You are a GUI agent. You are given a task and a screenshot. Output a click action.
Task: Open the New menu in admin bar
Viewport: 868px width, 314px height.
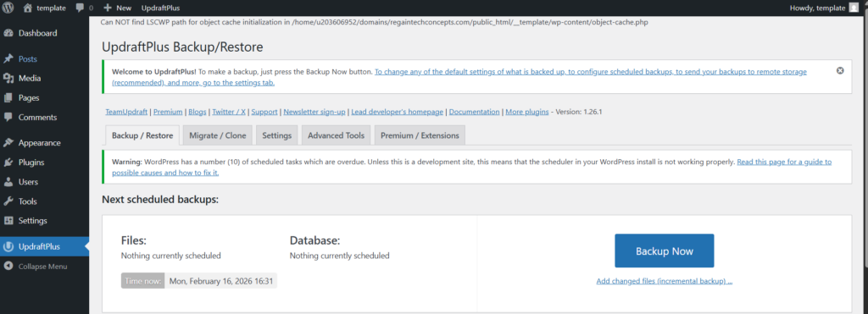[117, 8]
